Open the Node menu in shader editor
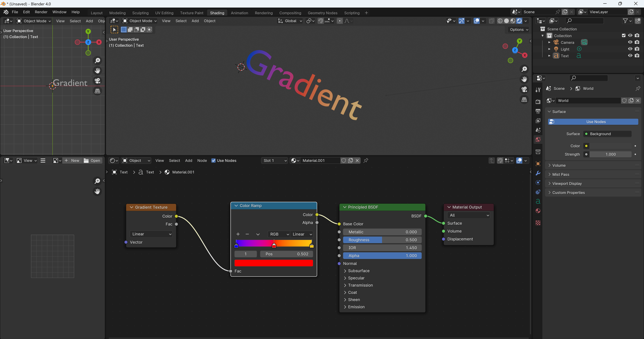This screenshot has height=339, width=644. (202, 161)
